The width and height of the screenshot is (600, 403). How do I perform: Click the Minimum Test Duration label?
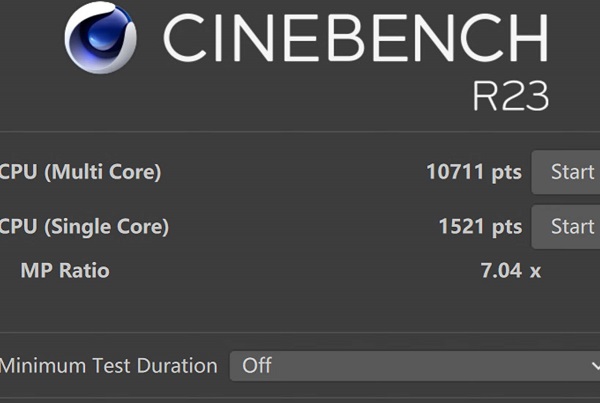tap(108, 365)
